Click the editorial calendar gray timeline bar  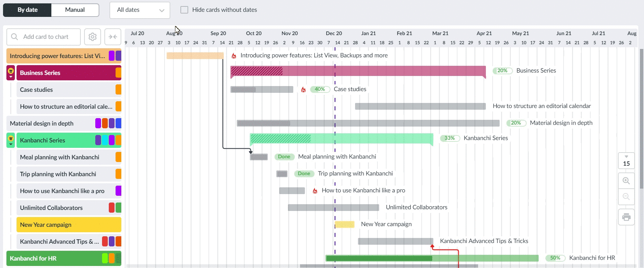420,106
